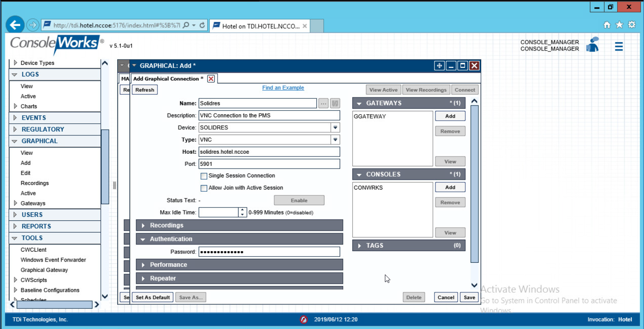This screenshot has height=329, width=644.
Task: Click the browser forward arrow
Action: tap(33, 25)
